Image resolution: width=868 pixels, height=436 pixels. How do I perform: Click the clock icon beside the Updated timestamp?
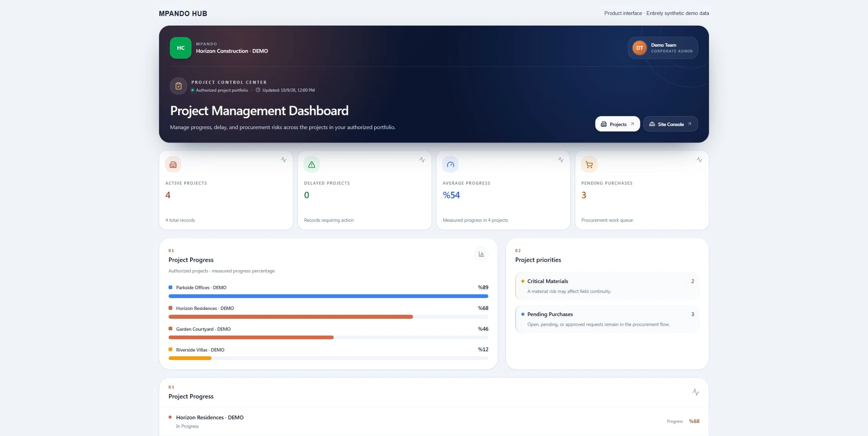[x=258, y=90]
